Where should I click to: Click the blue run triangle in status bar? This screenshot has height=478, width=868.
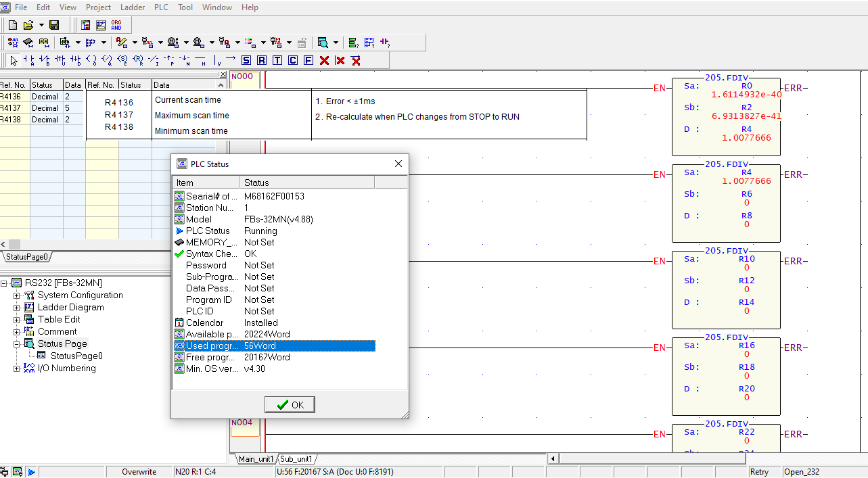[x=32, y=472]
